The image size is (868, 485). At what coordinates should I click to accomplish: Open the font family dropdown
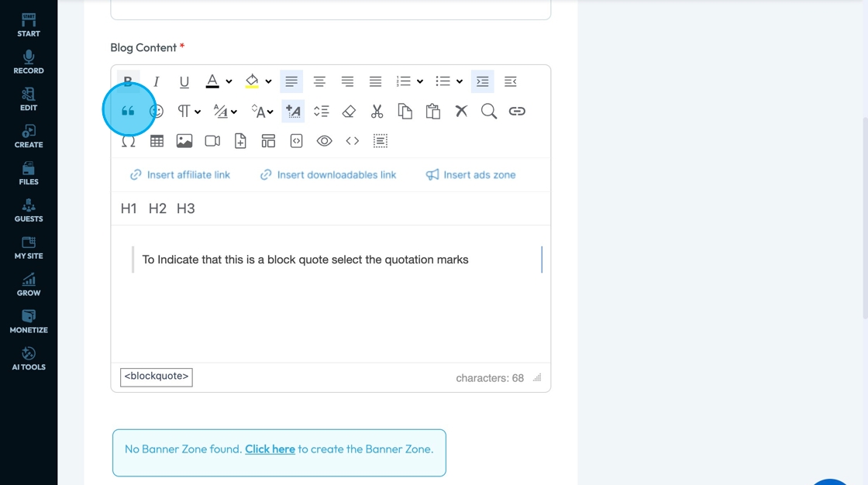226,112
